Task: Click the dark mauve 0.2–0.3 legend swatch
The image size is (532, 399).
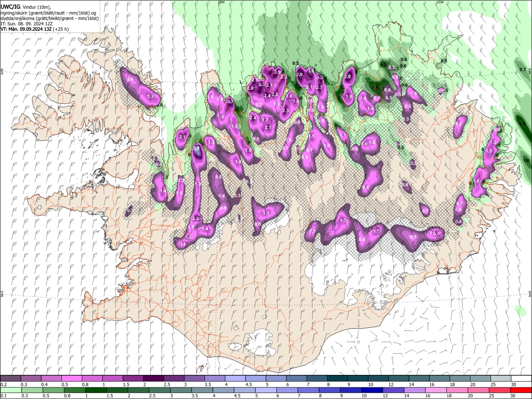Action: pyautogui.click(x=11, y=379)
